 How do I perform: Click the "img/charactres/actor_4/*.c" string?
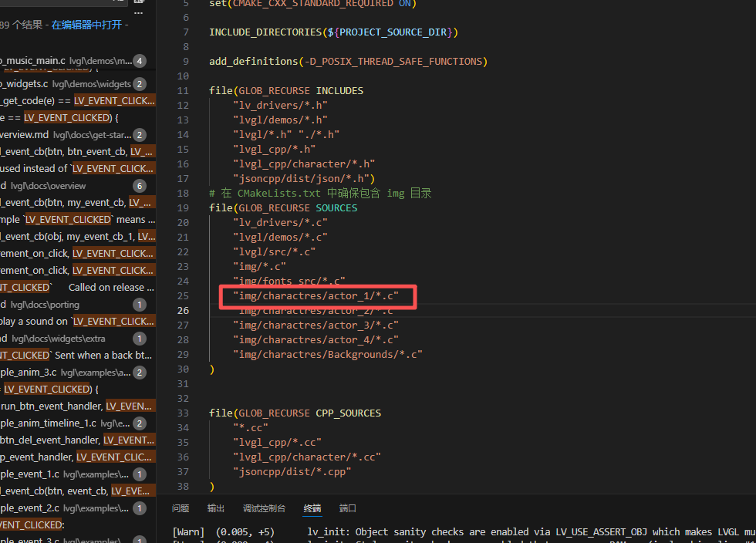316,340
